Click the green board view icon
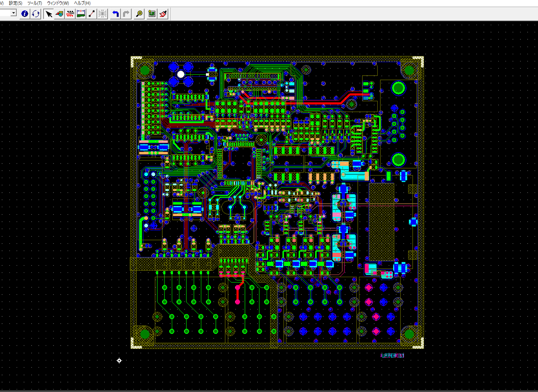 pyautogui.click(x=152, y=14)
